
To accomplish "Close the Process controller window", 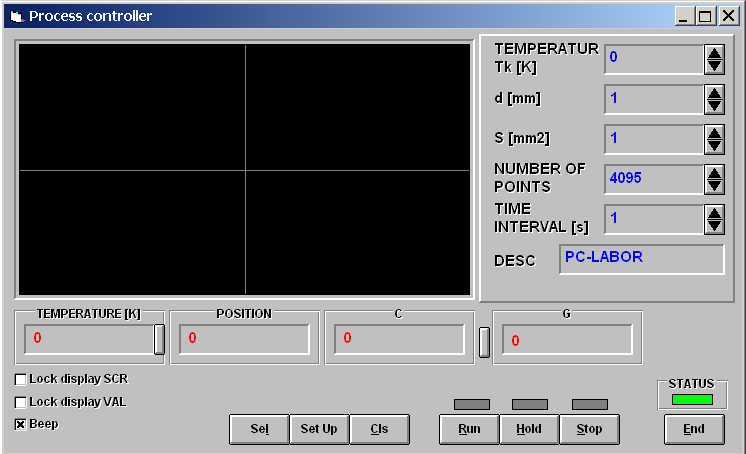I will (x=728, y=17).
